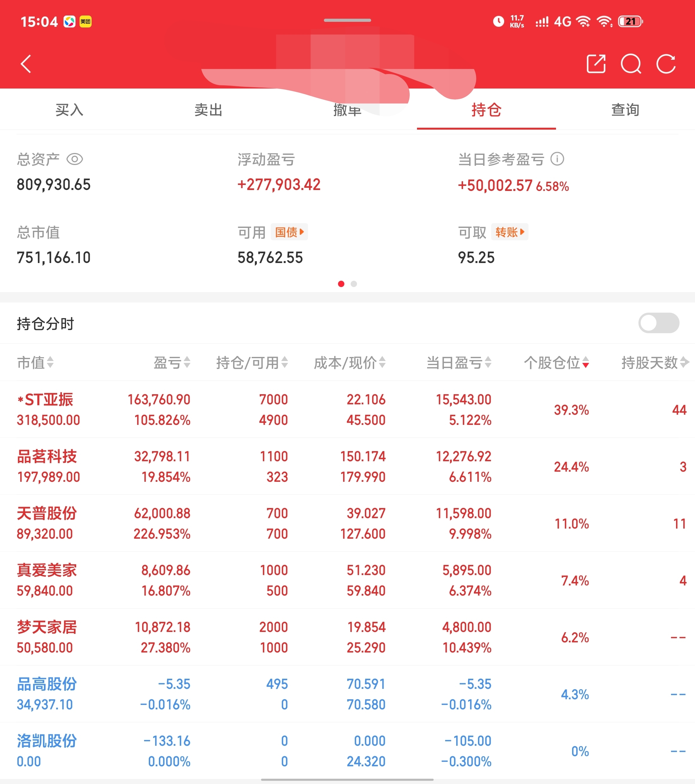Tap the 国债 button
695x784 pixels.
[x=289, y=232]
